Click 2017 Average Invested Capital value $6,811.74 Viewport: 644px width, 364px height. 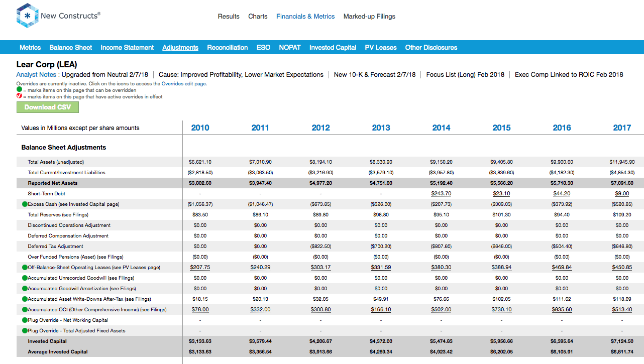[x=622, y=352]
